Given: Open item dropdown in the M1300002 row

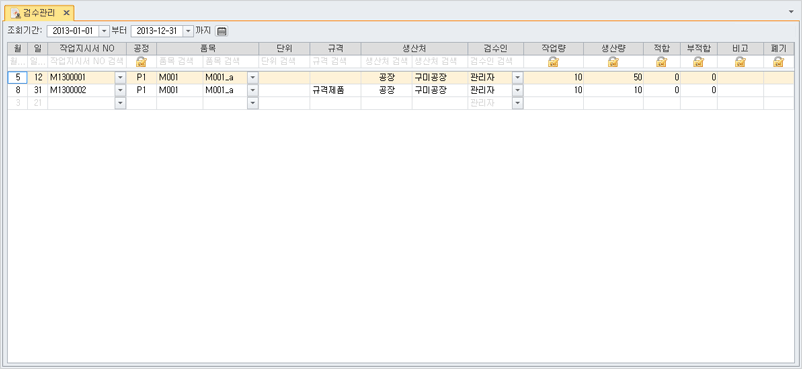Looking at the screenshot, I should point(253,90).
